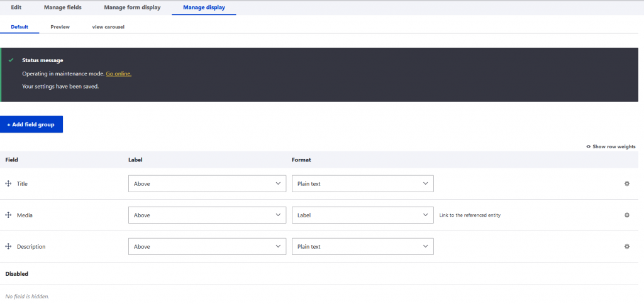The width and height of the screenshot is (644, 304).
Task: Click the green status checkmark icon
Action: point(11,60)
